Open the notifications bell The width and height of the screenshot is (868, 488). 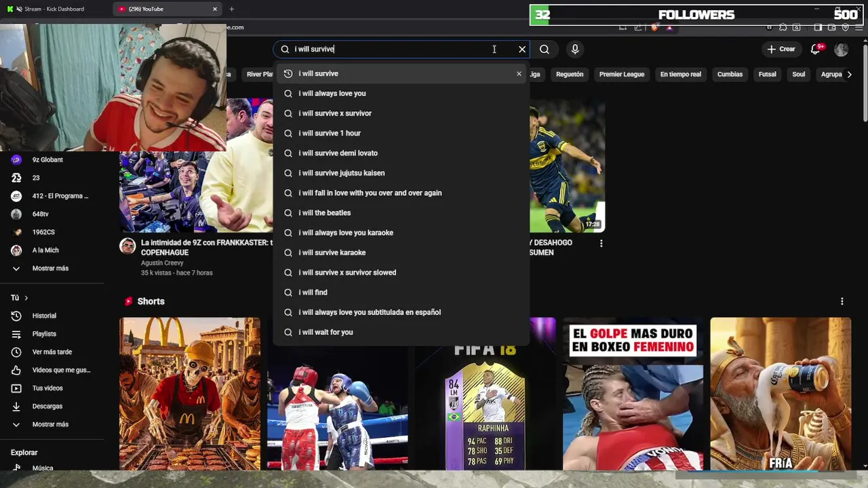click(816, 49)
